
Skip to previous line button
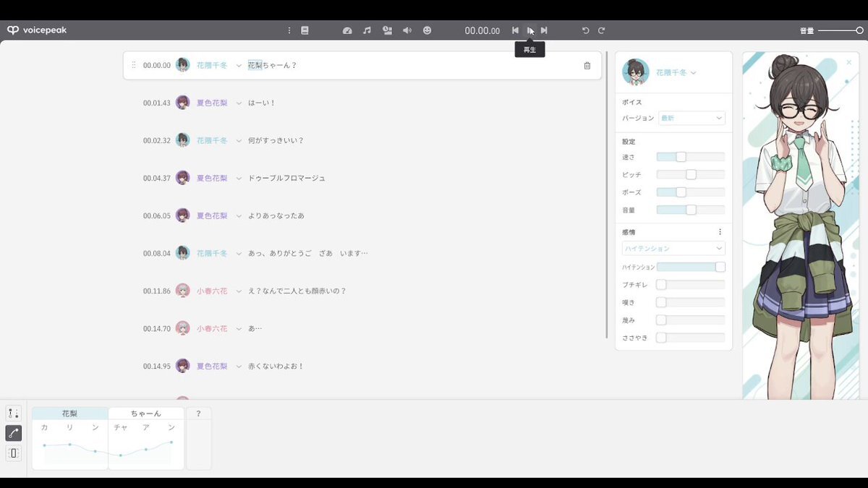[x=515, y=30]
